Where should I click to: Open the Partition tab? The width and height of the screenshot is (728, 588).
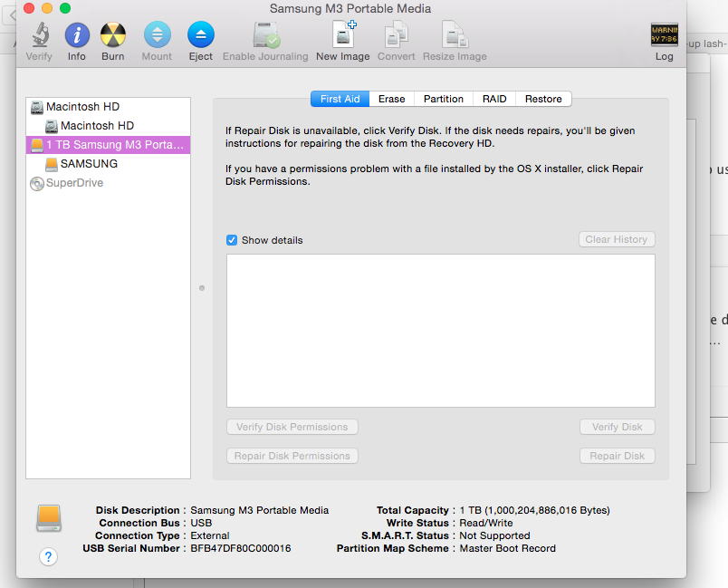coord(444,99)
